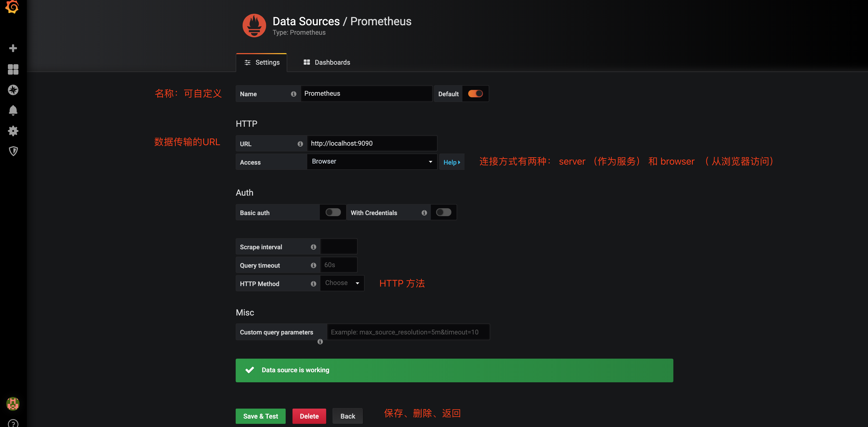Open the Access Browser dropdown
The image size is (868, 427).
pos(372,162)
